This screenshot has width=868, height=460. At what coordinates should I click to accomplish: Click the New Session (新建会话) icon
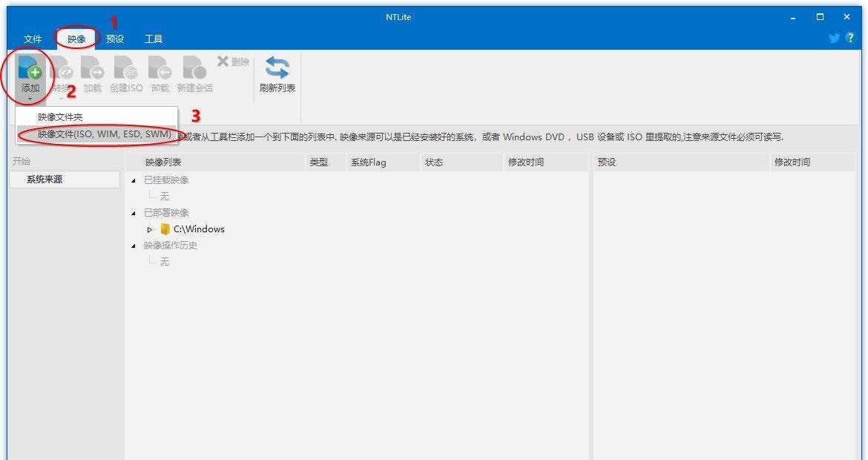pyautogui.click(x=195, y=68)
